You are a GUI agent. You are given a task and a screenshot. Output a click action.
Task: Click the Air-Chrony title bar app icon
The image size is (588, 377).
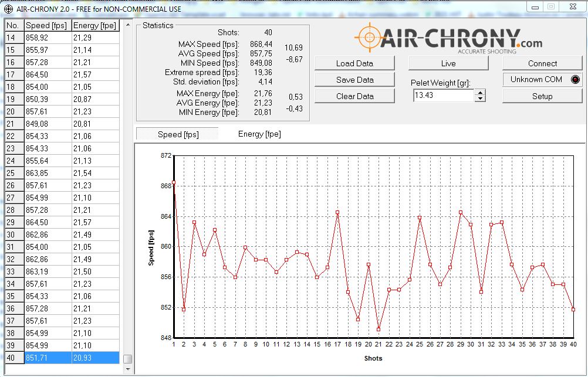click(x=8, y=9)
